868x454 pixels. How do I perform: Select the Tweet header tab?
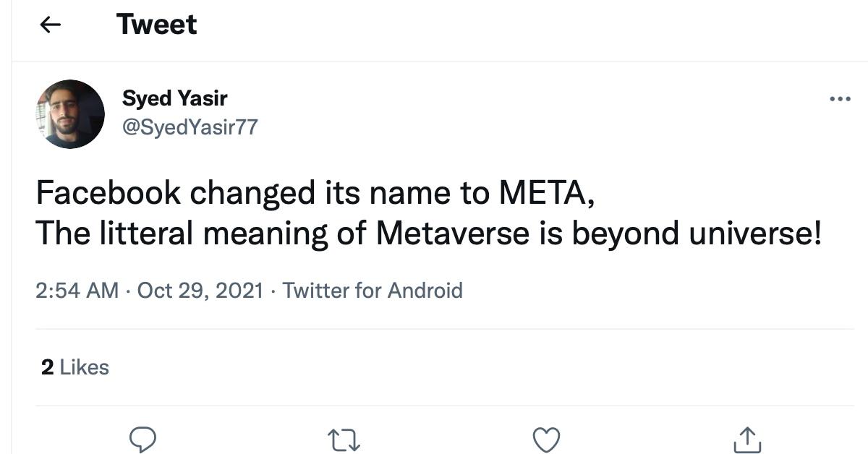pos(156,24)
